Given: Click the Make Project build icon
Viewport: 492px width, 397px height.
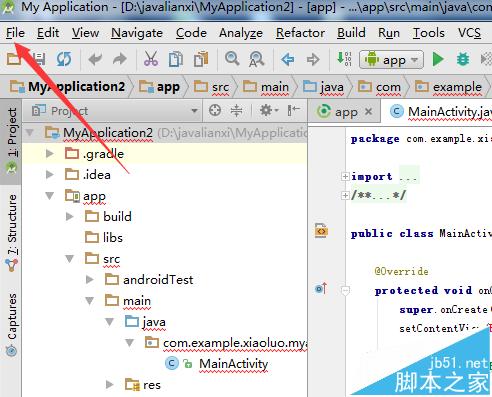Looking at the screenshot, I should 344,59.
